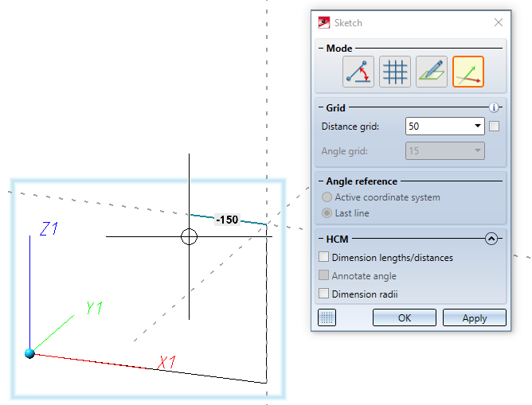Screen dimensions: 532x405
Task: Click the OK button
Action: 405,317
